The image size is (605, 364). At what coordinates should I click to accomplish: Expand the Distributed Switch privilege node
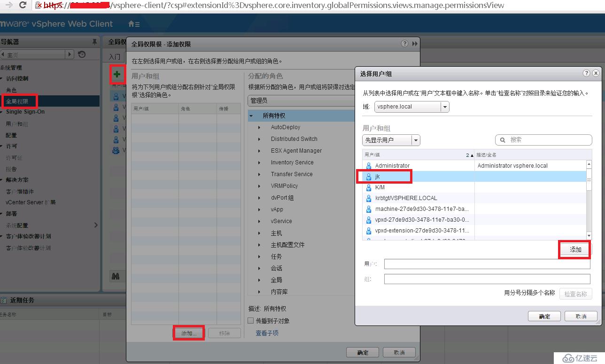[x=259, y=139]
